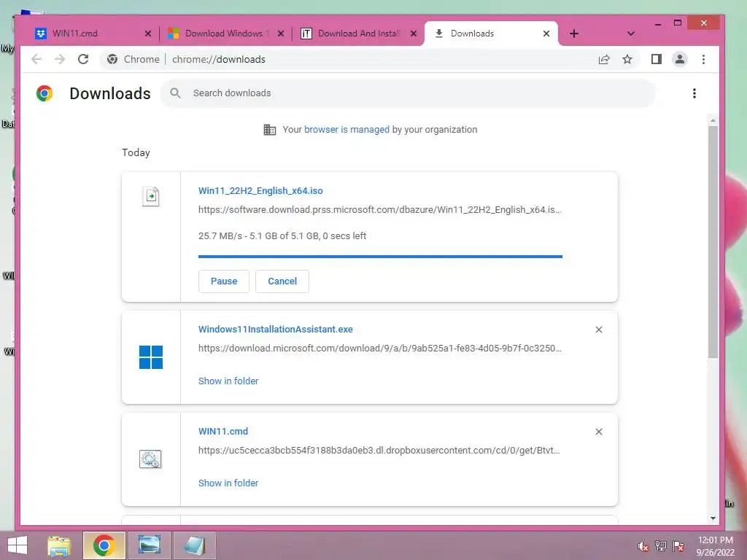Image resolution: width=747 pixels, height=560 pixels.
Task: Click the WIN11.cmd file icon
Action: point(150,459)
